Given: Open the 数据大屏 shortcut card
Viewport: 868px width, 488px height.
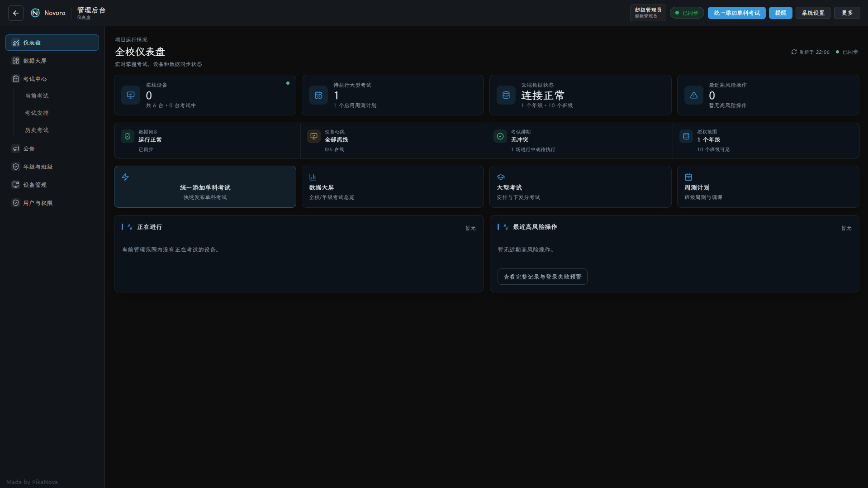Looking at the screenshot, I should tap(393, 187).
